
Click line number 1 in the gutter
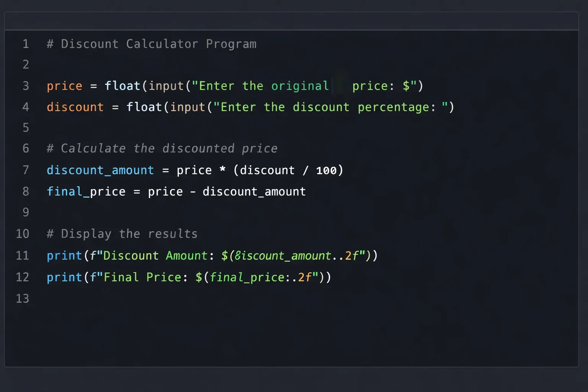[x=26, y=44]
